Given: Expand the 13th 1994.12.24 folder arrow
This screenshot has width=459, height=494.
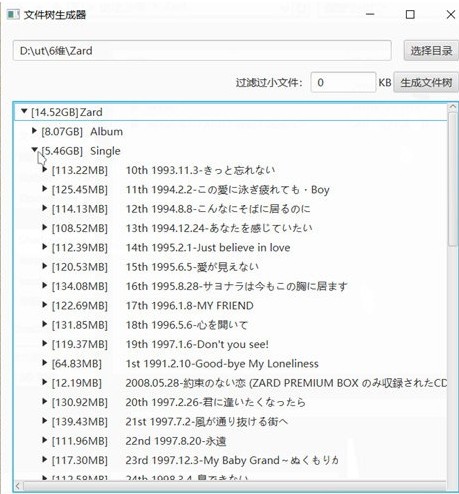Looking at the screenshot, I should pyautogui.click(x=44, y=227).
